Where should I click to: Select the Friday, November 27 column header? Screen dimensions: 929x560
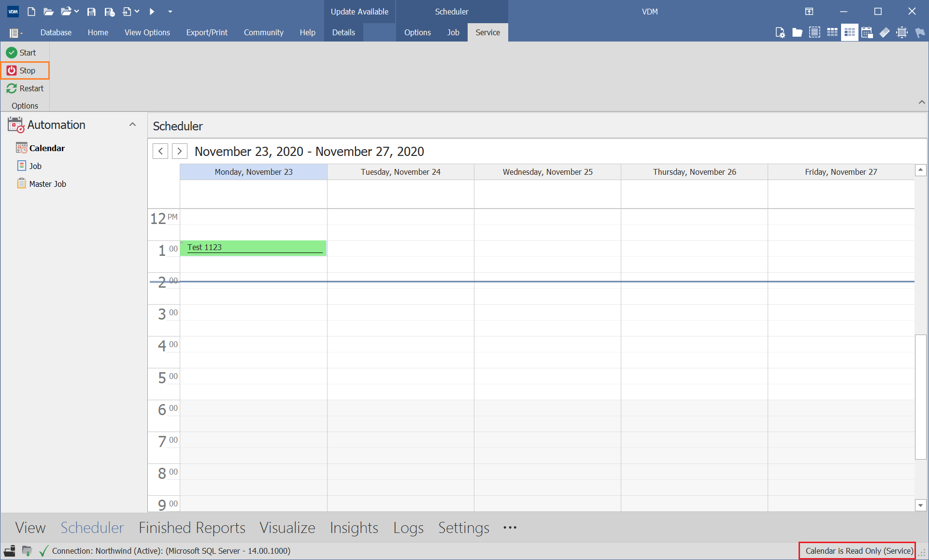[x=841, y=172]
